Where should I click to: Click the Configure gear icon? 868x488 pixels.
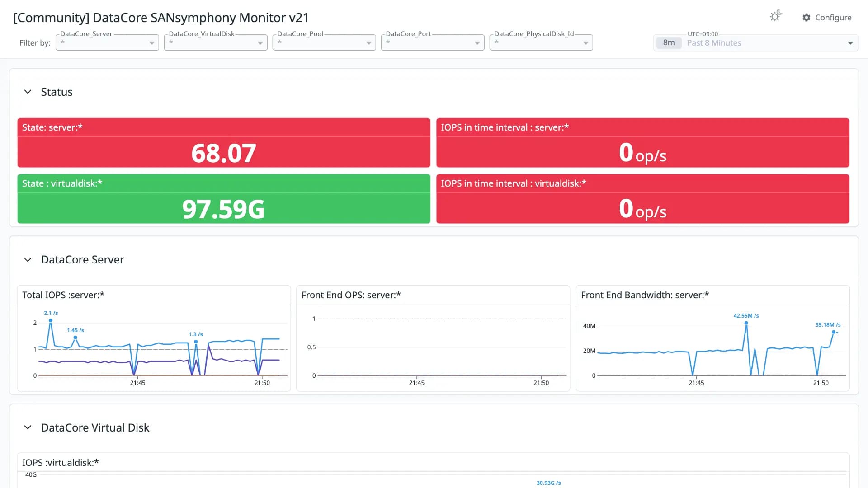point(807,18)
